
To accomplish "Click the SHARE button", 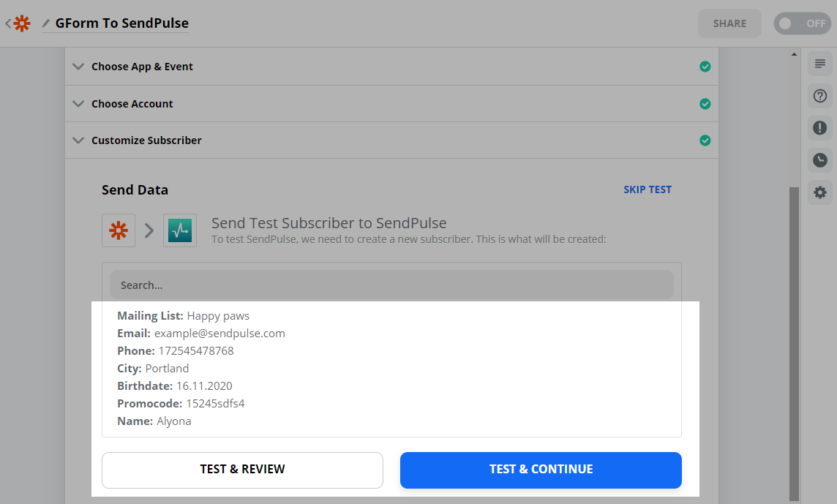I will click(x=729, y=23).
